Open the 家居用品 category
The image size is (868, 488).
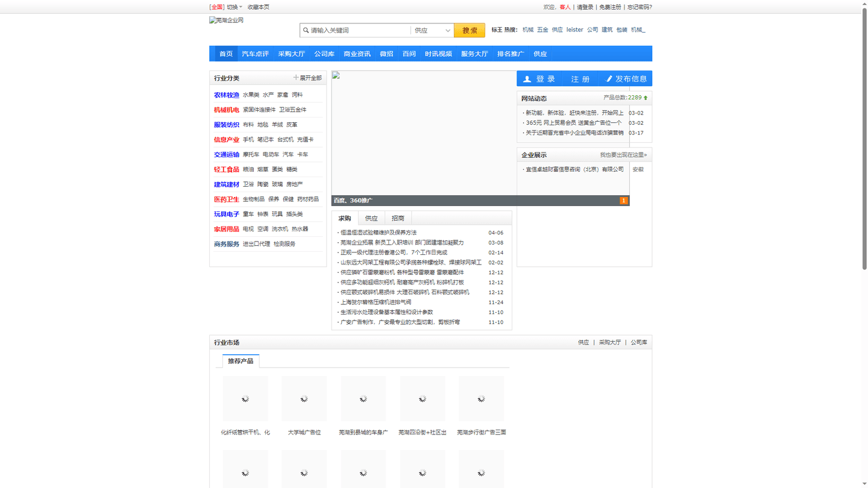click(x=227, y=229)
